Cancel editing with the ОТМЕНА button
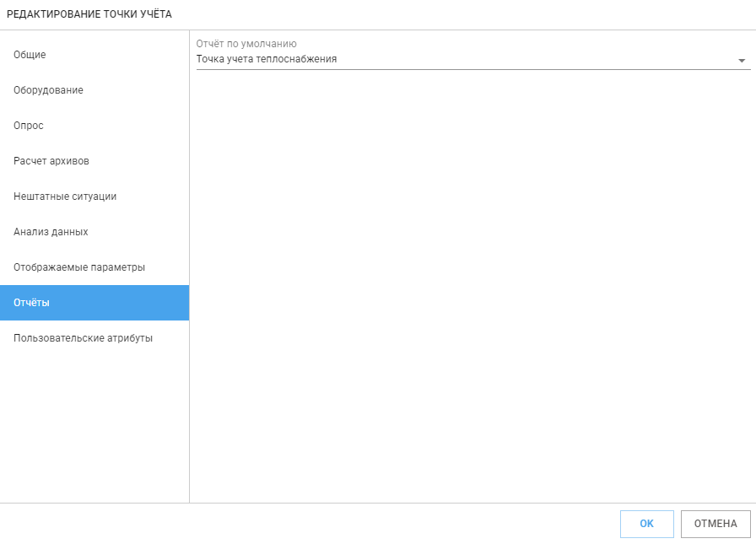The height and width of the screenshot is (544, 756). 715,524
